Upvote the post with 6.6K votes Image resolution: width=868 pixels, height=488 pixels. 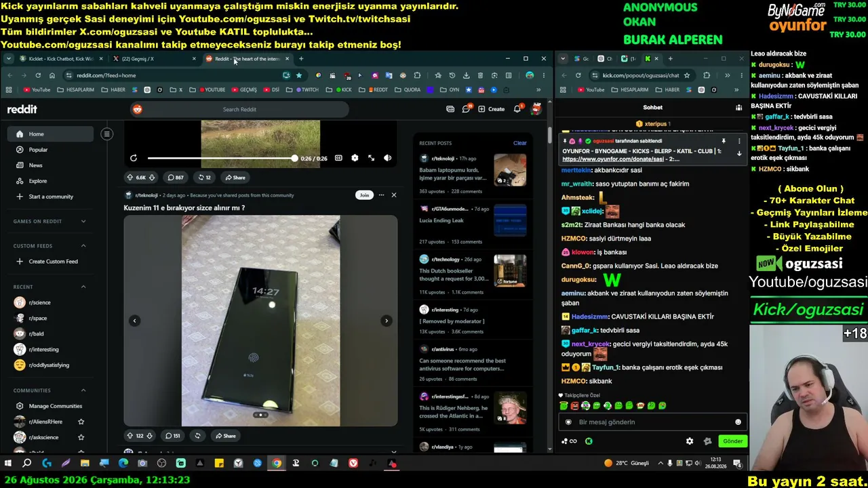tap(130, 178)
